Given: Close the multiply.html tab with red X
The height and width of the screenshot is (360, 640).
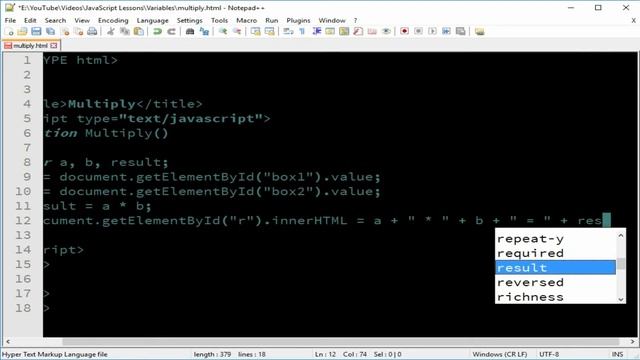Looking at the screenshot, I should [x=53, y=46].
